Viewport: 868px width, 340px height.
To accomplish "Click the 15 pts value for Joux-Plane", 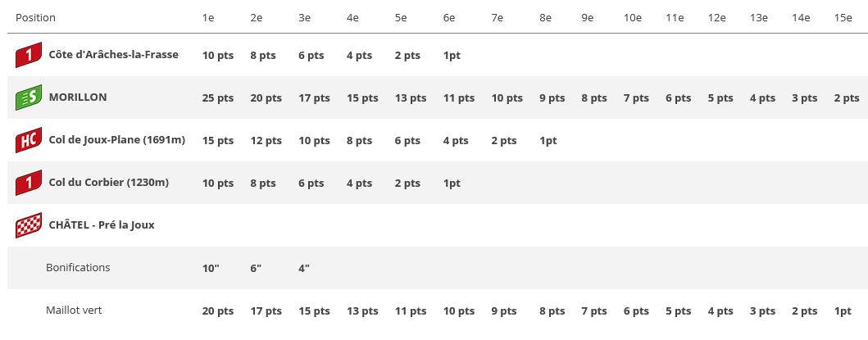I will [x=218, y=141].
